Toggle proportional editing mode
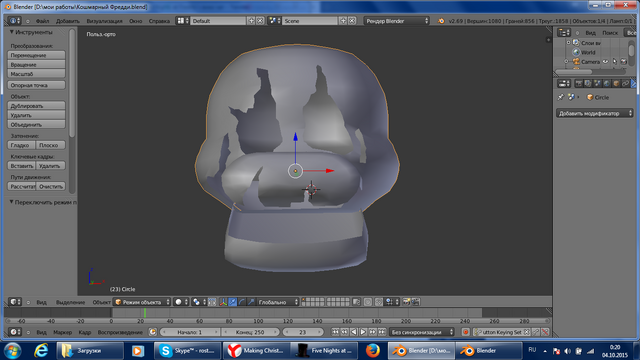Screen dimensions: 640x360 pos(368,302)
